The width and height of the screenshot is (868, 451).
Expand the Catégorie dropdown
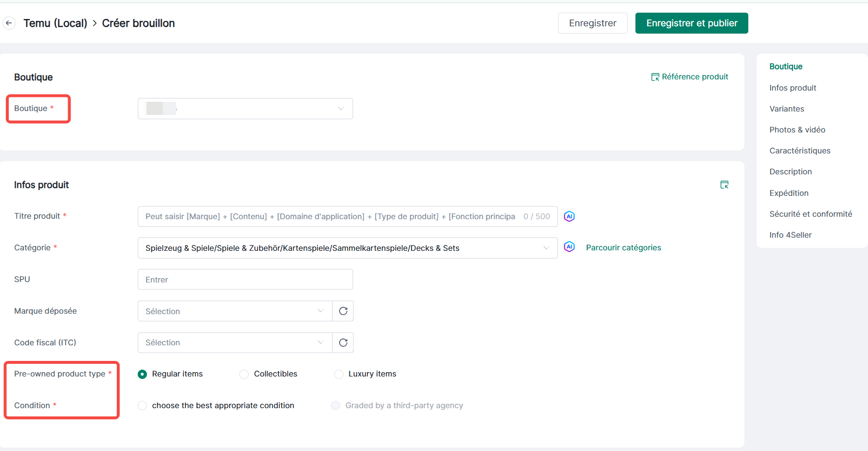pyautogui.click(x=347, y=248)
